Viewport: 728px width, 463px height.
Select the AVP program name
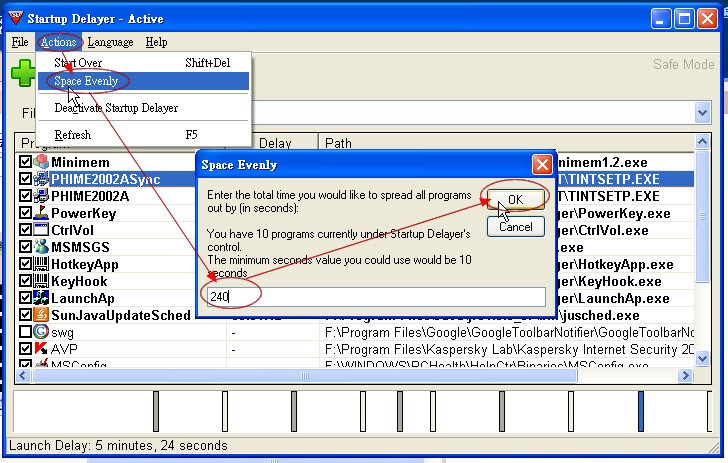[64, 349]
